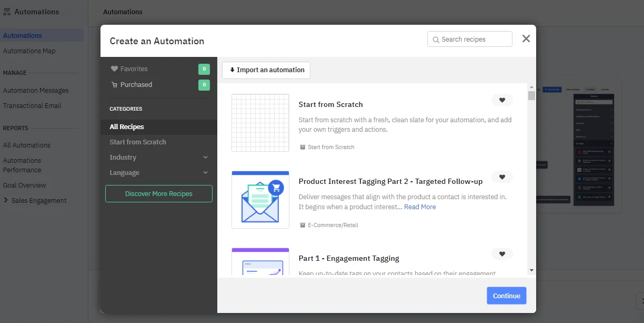Viewport: 644px width, 323px height.
Task: Click the Favorites count badge
Action: (204, 69)
